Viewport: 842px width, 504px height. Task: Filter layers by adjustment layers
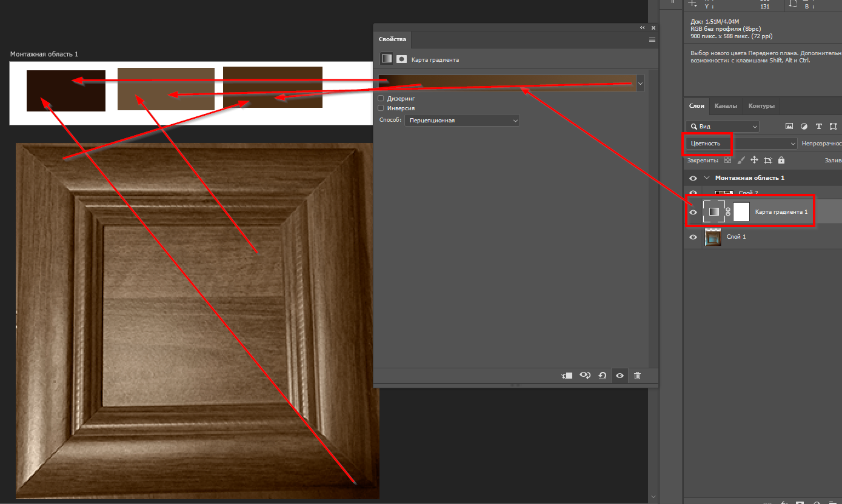point(804,126)
